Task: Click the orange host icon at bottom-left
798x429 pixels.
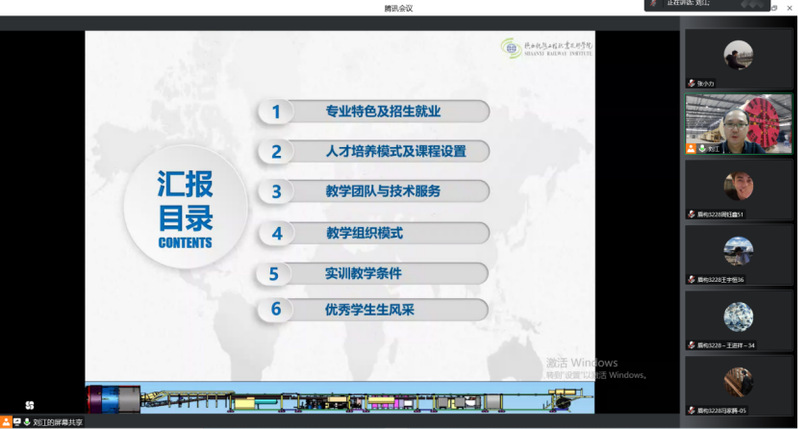Action: point(6,422)
